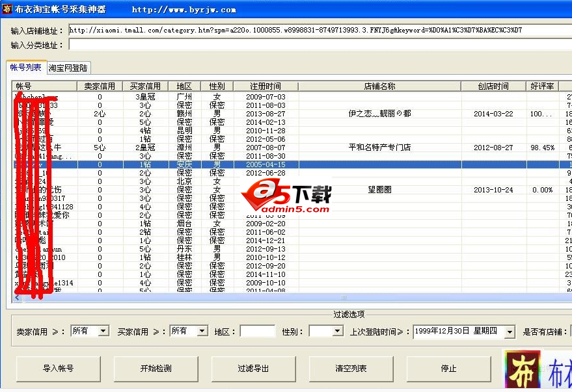
Task: Click the 过滤导出 button
Action: point(253,369)
